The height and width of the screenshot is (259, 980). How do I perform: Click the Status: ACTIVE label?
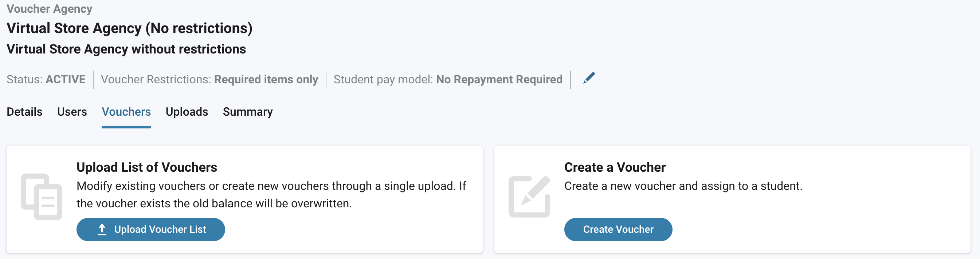tap(46, 79)
